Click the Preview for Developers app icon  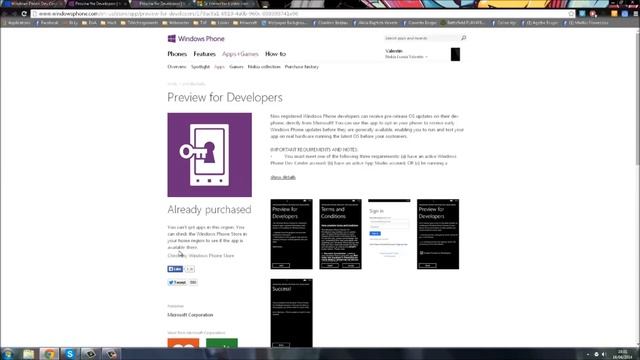[209, 155]
